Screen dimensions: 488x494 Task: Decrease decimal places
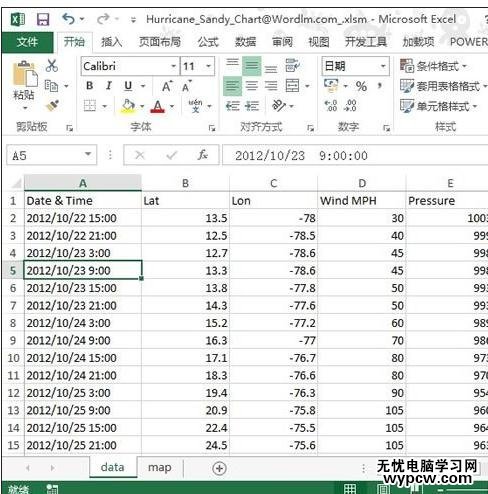pos(351,106)
